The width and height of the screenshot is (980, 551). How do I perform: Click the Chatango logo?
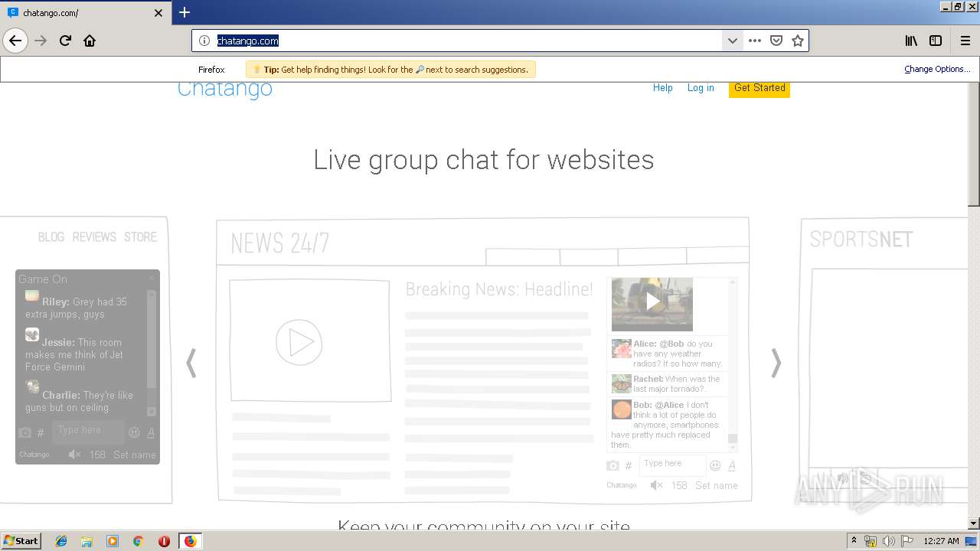(x=225, y=90)
